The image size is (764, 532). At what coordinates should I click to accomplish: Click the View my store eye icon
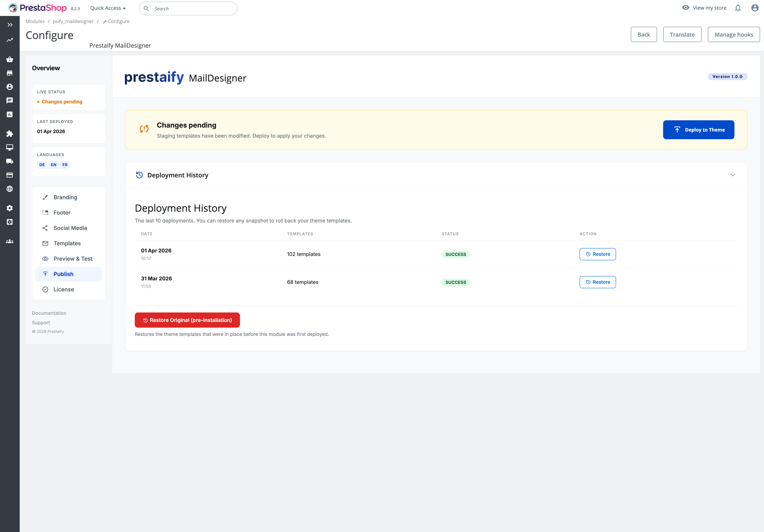(685, 8)
